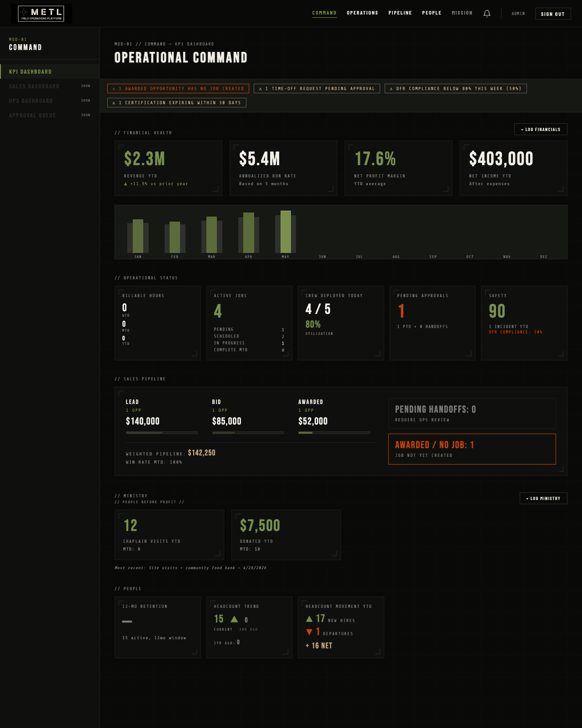Viewport: 582px width, 728px height.
Task: Open the 12-Mo Retention card
Action: coord(158,627)
